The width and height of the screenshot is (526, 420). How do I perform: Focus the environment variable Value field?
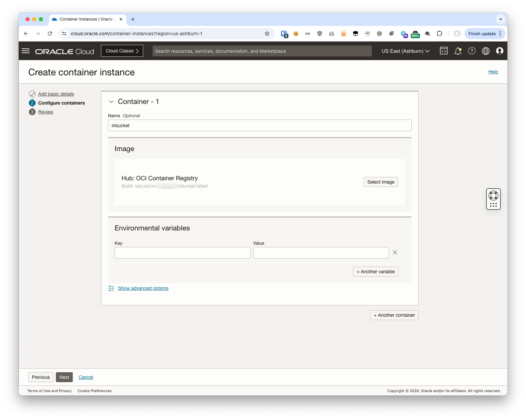click(x=321, y=253)
